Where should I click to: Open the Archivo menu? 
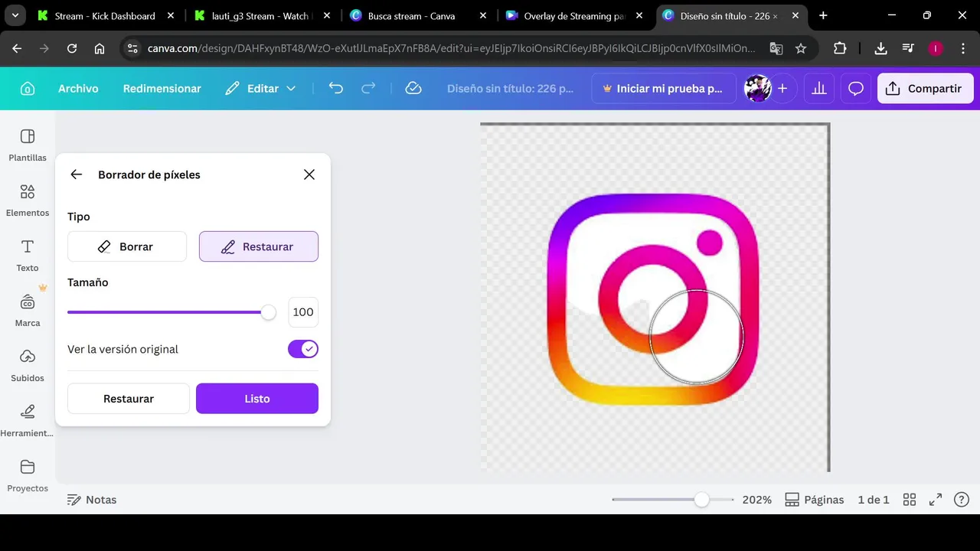[x=78, y=89]
